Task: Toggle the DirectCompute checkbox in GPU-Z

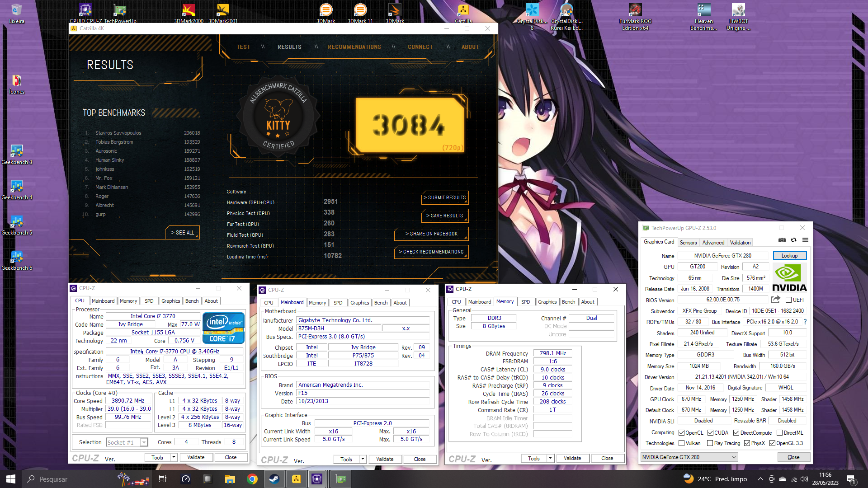Action: (736, 433)
